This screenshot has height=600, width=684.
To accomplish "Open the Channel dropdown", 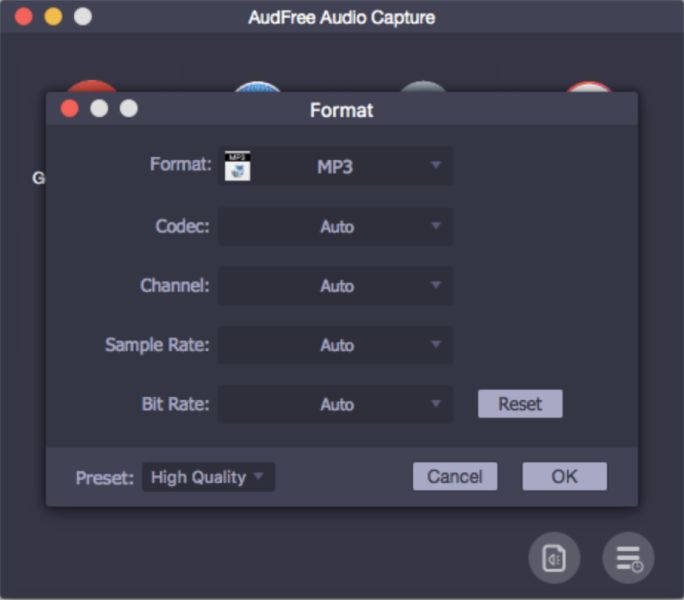I will click(x=335, y=285).
